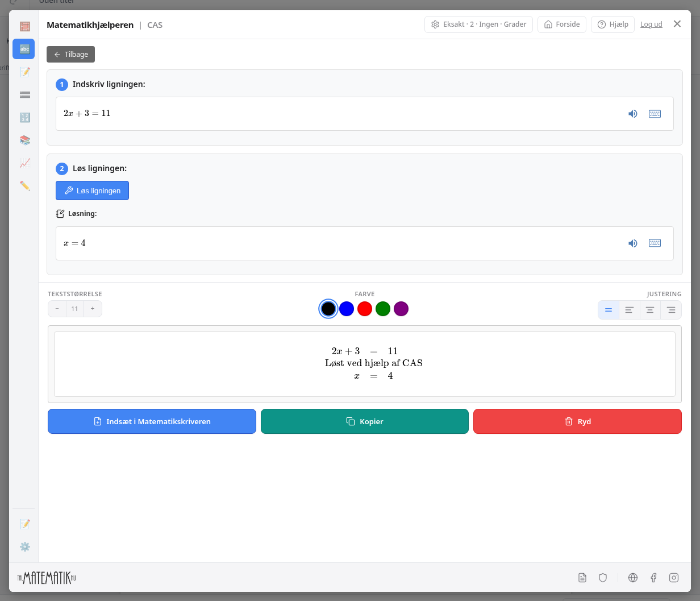The image size is (700, 601).
Task: Open the keyboard for the equation field
Action: 655,114
